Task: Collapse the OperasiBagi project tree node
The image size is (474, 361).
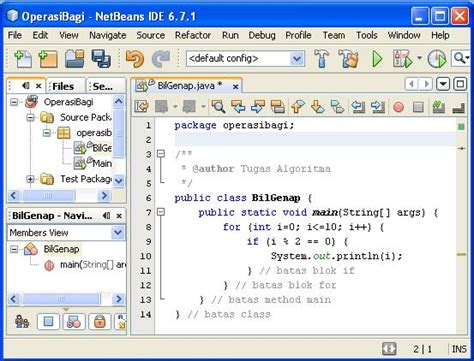Action: tap(14, 102)
